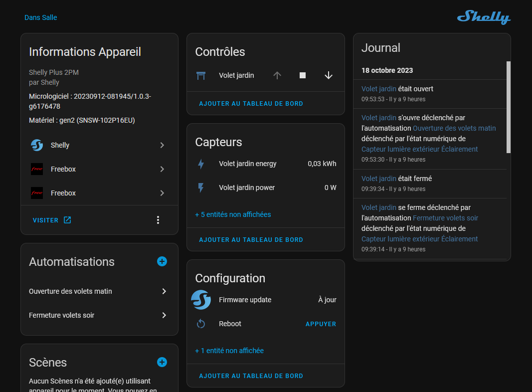532x392 pixels.
Task: Open the first Freebox entry chevron
Action: click(162, 169)
